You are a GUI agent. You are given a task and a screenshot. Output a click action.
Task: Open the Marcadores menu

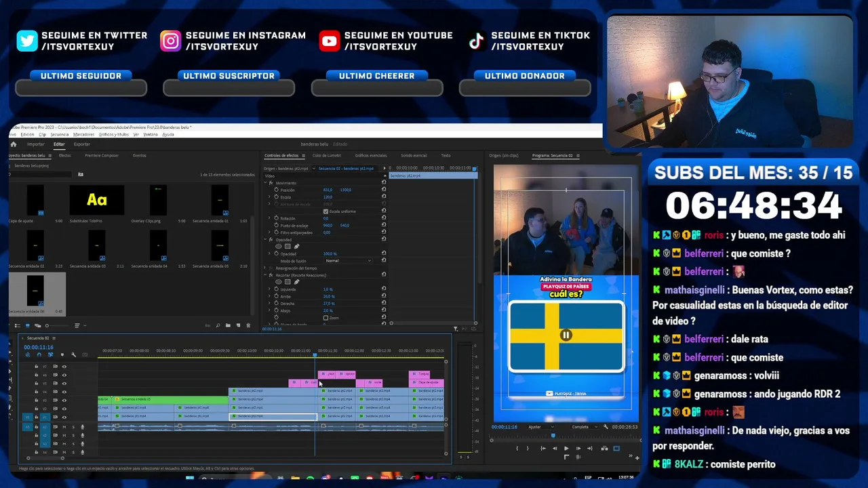coord(83,134)
